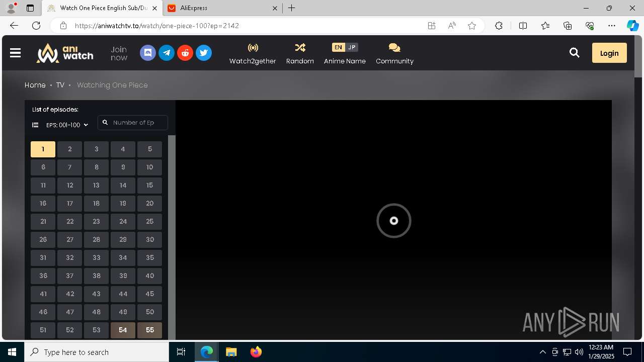This screenshot has width=644, height=362.
Task: Select episode 5
Action: tap(149, 149)
